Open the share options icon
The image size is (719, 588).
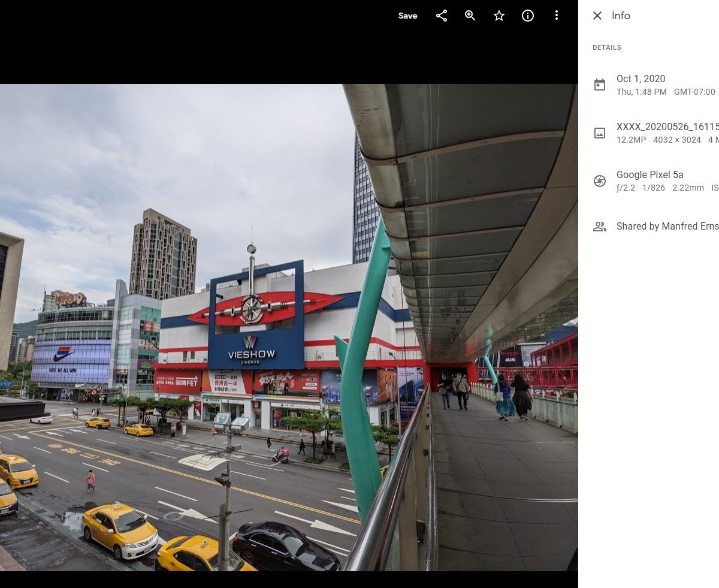point(442,16)
